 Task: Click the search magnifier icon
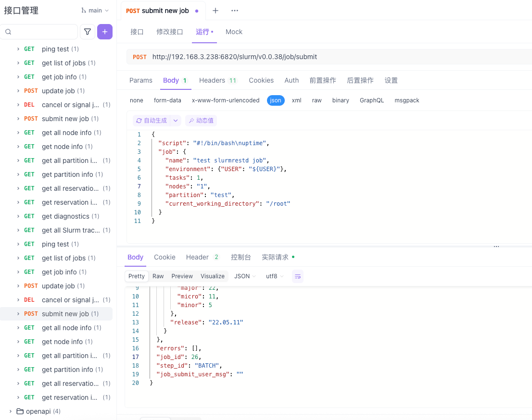[x=9, y=32]
